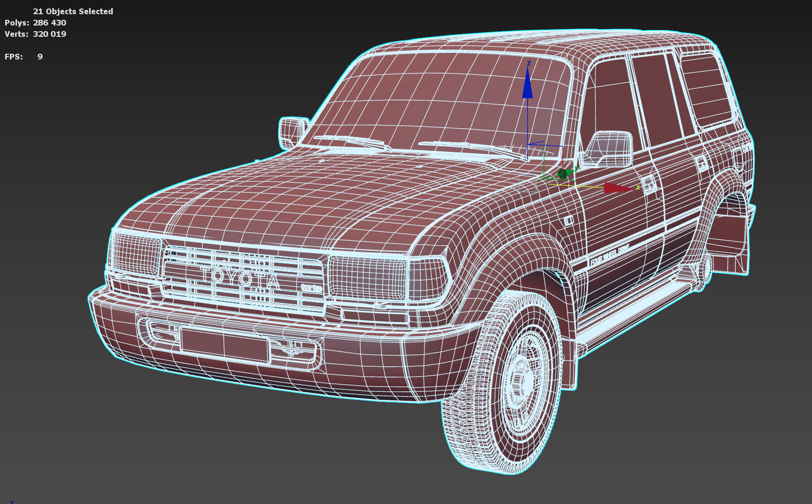Click the green Y axis arrow of the gizmo
Viewport: 812px width, 504px height.
tap(565, 174)
